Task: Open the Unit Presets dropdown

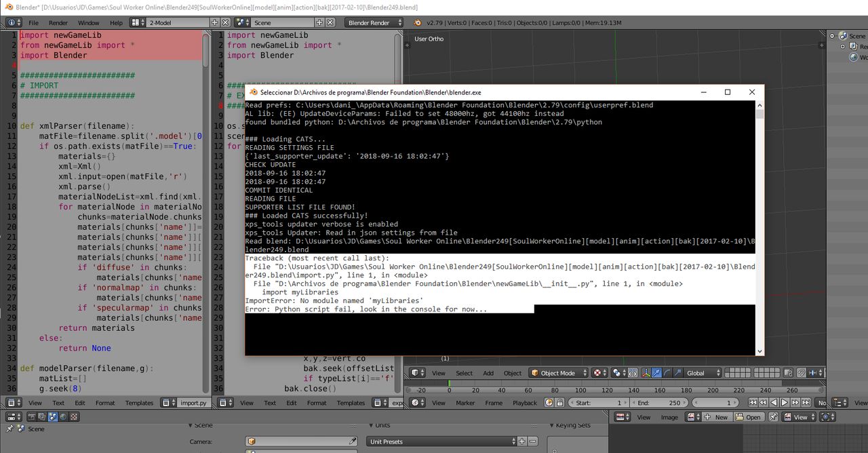Action: pyautogui.click(x=441, y=441)
